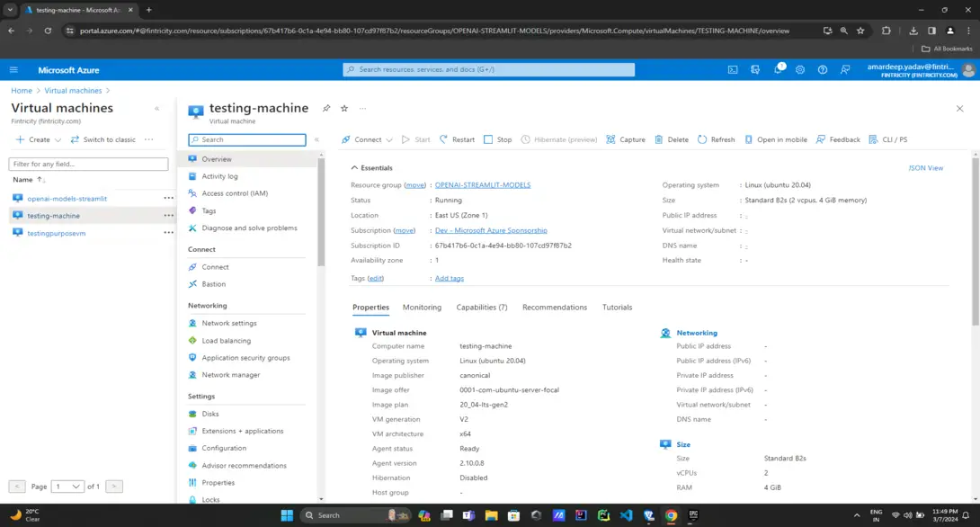Open Feedback in toolbar
This screenshot has height=527, width=980.
(x=838, y=139)
